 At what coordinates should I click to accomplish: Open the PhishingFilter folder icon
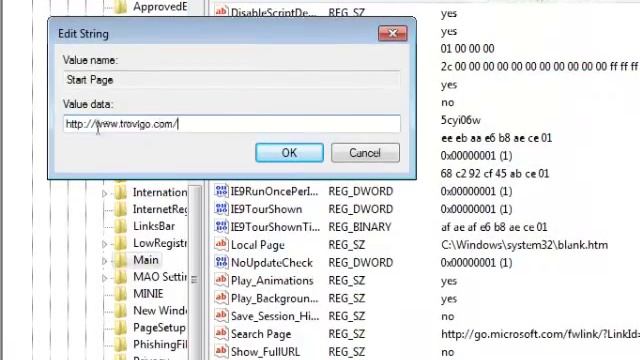(x=120, y=344)
